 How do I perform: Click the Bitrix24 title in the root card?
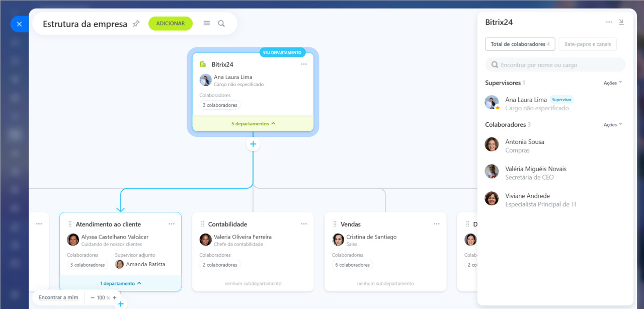coord(222,64)
